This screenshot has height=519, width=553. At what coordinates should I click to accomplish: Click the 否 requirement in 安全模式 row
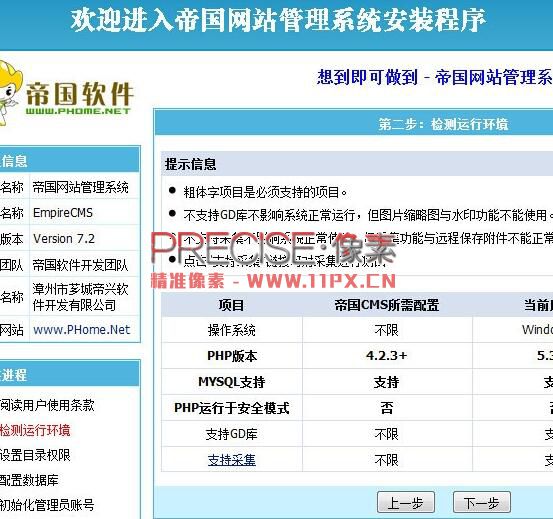point(387,408)
